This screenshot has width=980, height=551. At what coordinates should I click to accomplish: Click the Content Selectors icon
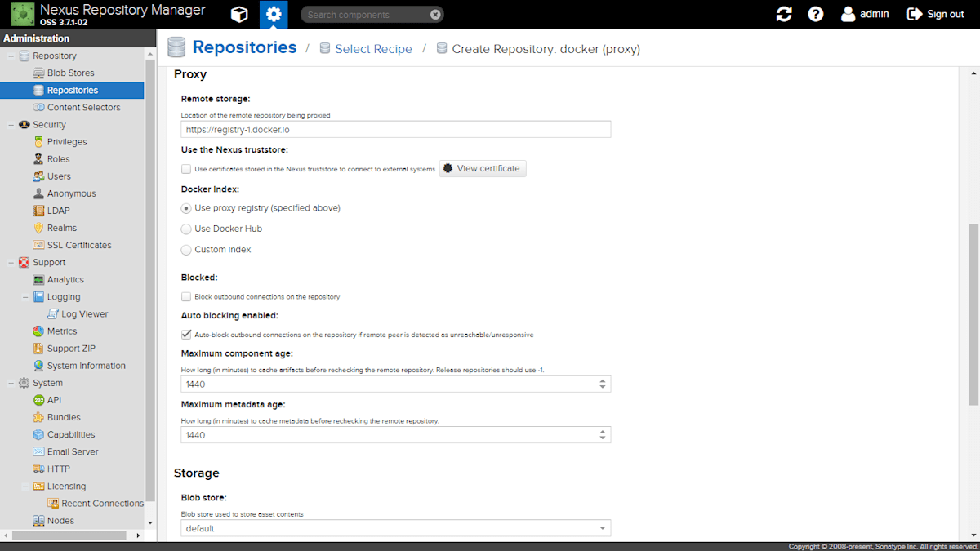38,108
